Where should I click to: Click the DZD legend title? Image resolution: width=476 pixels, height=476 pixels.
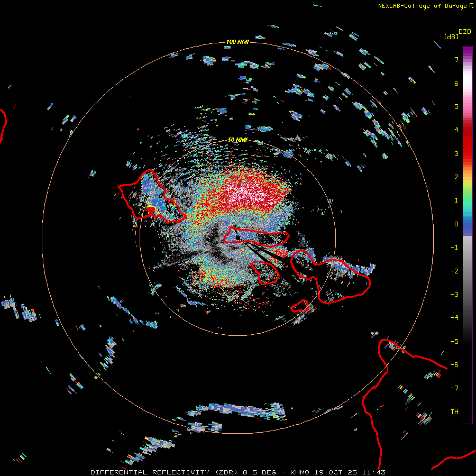465,32
